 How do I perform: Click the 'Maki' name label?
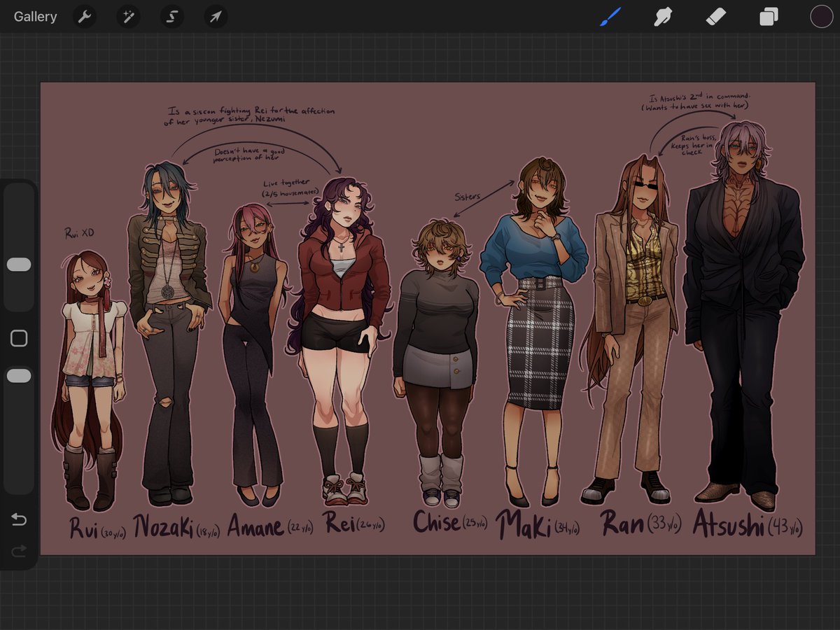click(x=524, y=524)
